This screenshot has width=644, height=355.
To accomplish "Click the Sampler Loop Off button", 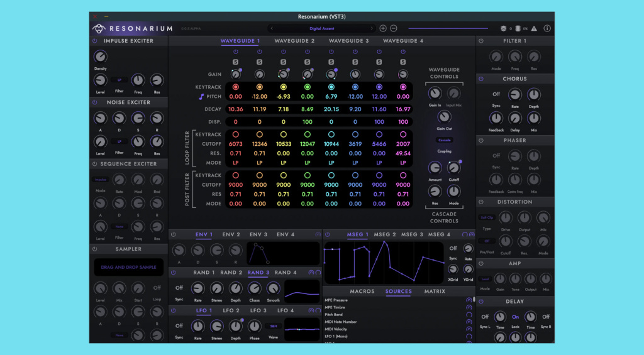I will point(157,288).
